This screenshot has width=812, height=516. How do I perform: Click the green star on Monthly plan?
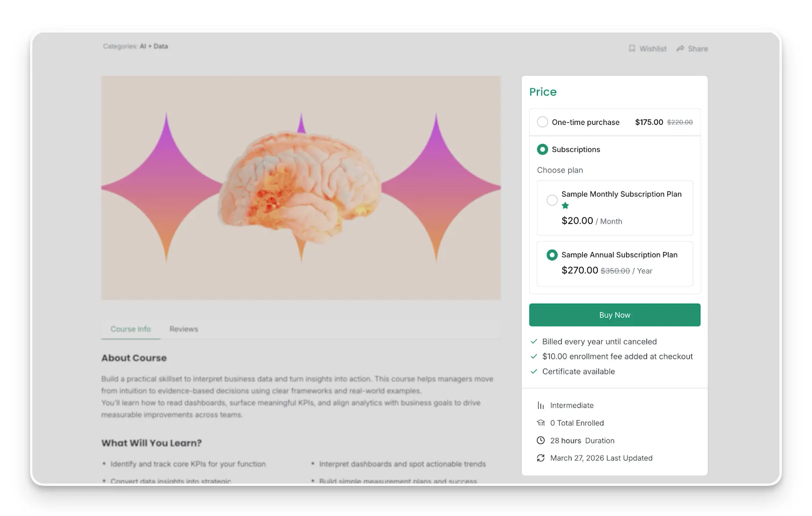click(565, 206)
